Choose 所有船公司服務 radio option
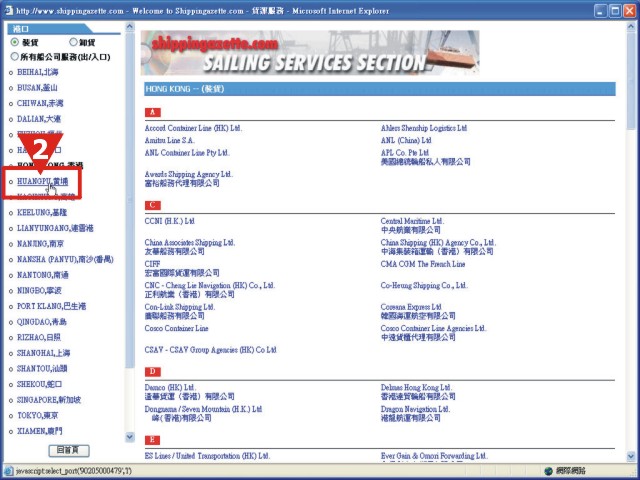 coord(15,56)
